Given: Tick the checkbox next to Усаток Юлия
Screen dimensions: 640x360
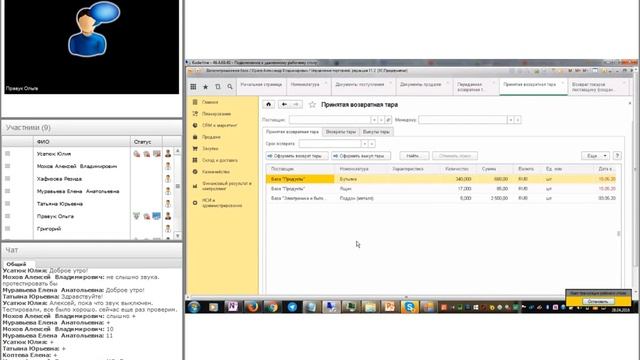Looking at the screenshot, I should [x=7, y=153].
